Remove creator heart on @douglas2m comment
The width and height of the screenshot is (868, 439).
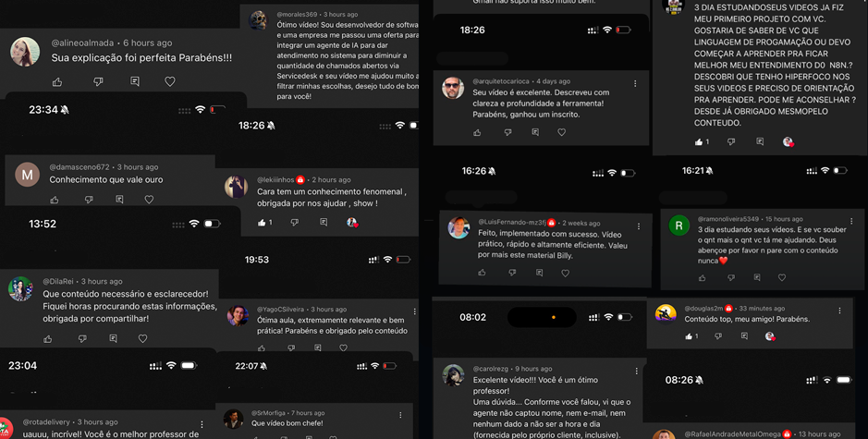[769, 336]
